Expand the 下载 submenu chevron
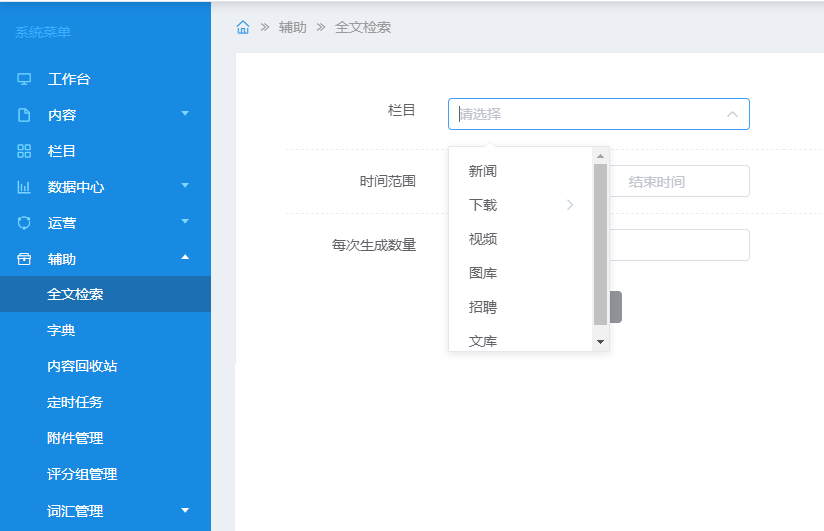Image resolution: width=824 pixels, height=531 pixels. pos(570,205)
